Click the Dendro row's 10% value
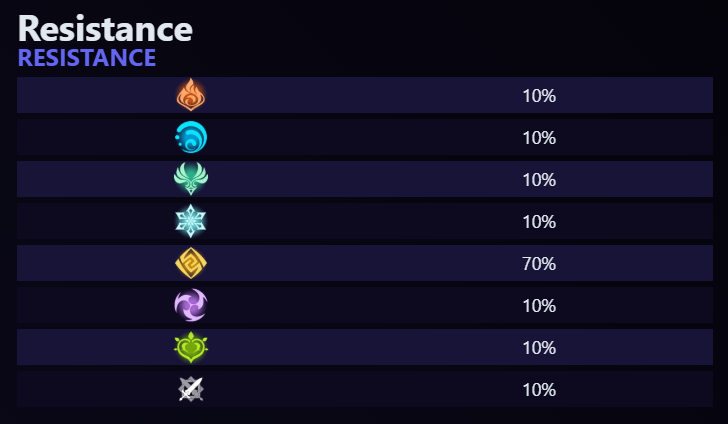The image size is (728, 424). tap(538, 348)
